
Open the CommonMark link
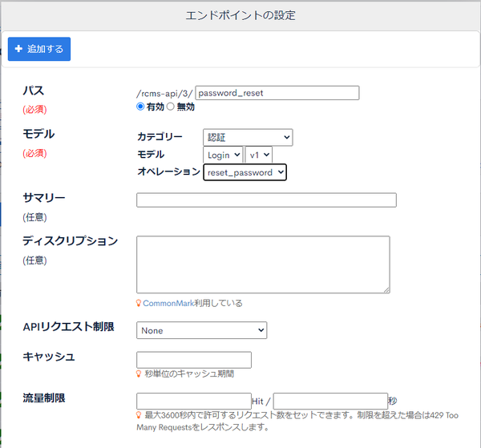168,303
